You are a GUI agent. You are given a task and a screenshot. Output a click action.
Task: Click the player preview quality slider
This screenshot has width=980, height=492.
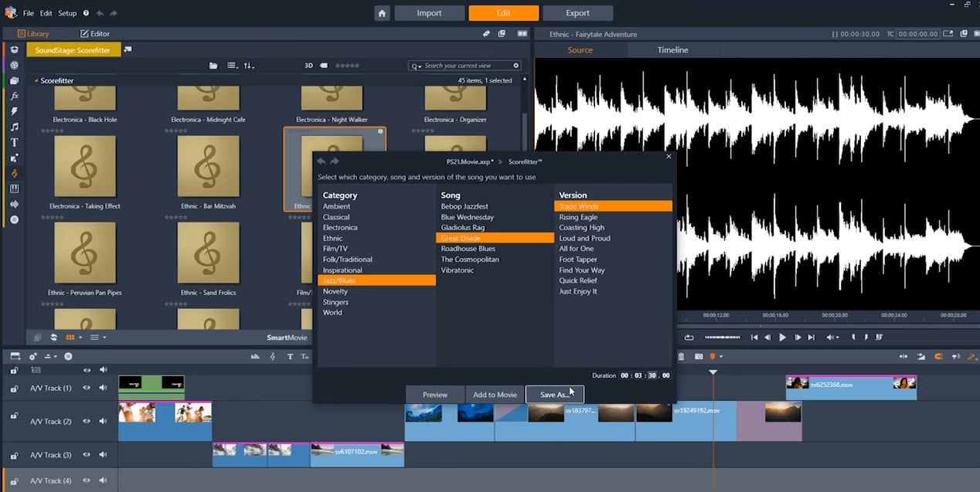[x=723, y=338]
